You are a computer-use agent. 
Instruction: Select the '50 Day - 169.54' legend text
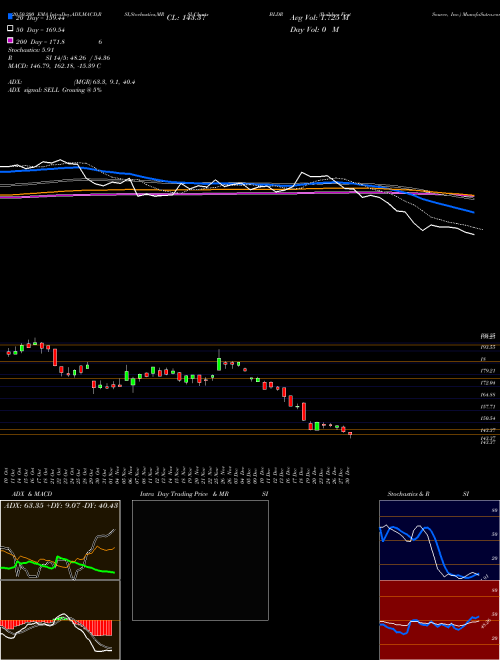(x=40, y=30)
